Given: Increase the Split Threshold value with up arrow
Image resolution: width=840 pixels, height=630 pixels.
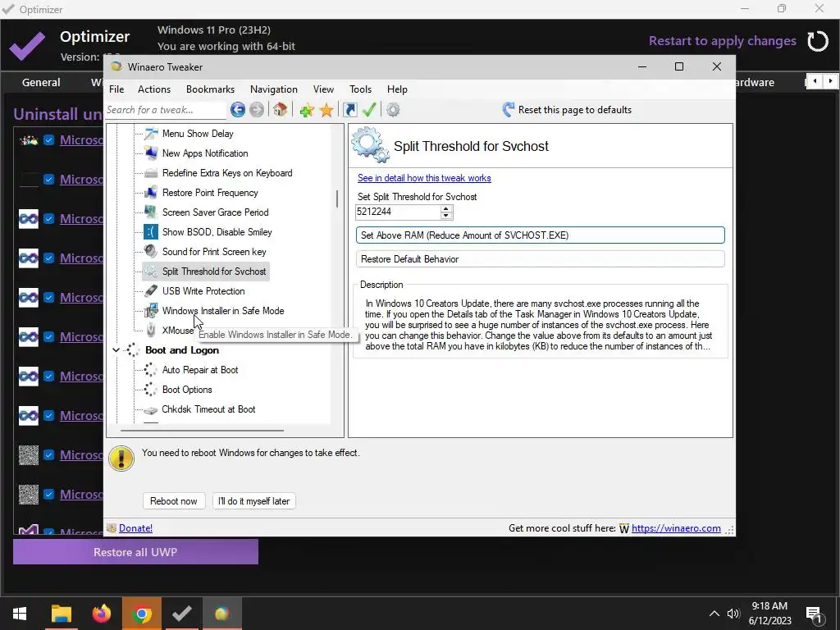Looking at the screenshot, I should (445, 208).
